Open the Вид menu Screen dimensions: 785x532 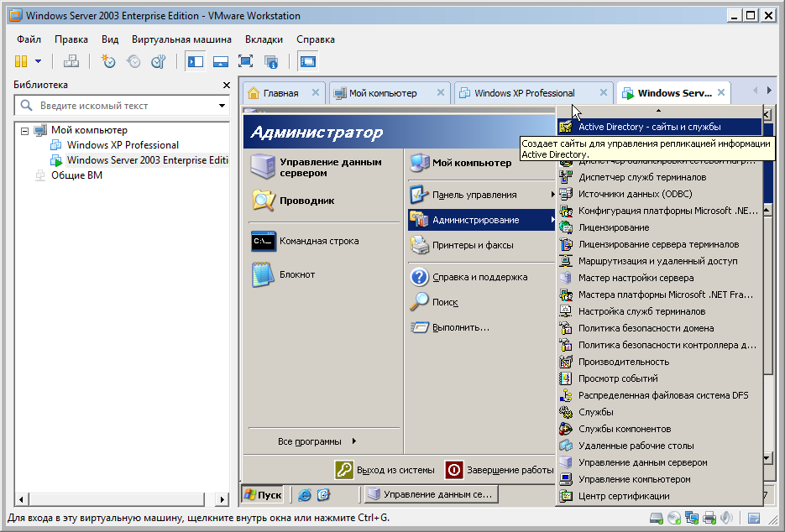pyautogui.click(x=110, y=39)
